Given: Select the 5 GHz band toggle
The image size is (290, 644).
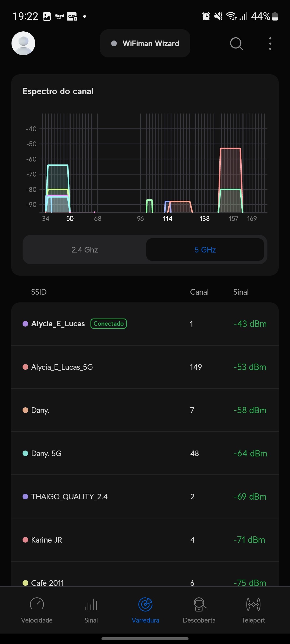Looking at the screenshot, I should coord(205,250).
